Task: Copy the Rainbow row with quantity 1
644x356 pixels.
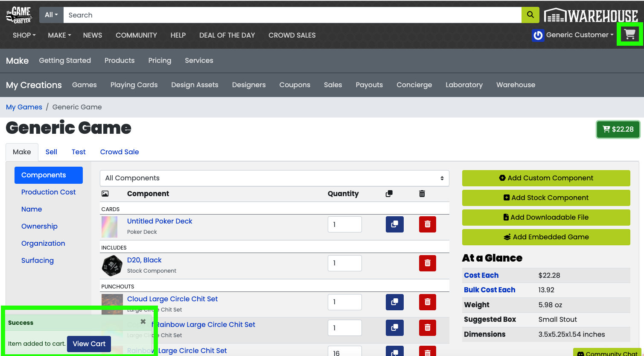Action: pos(395,327)
